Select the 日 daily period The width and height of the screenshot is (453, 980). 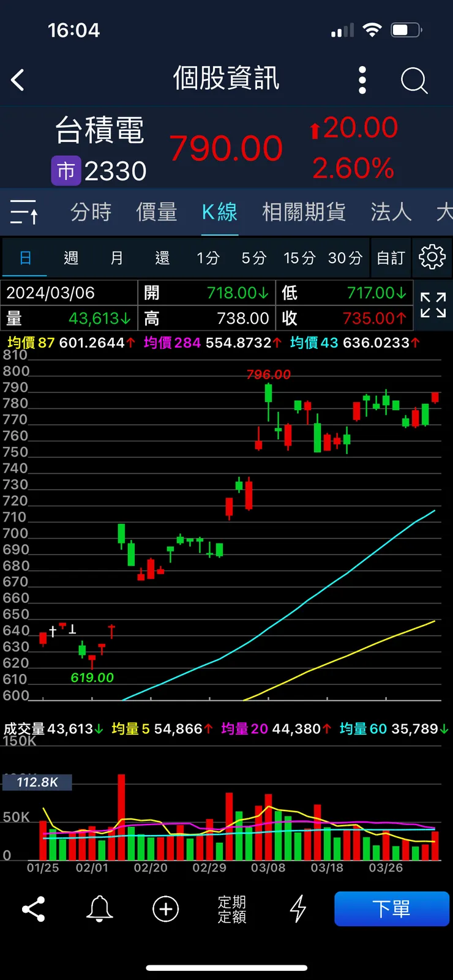[x=25, y=258]
